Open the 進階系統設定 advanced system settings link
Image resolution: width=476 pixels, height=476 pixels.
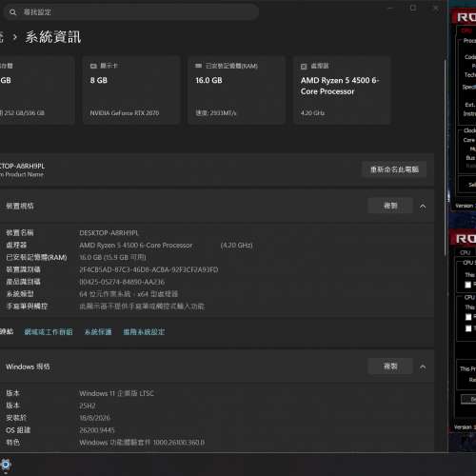(144, 332)
